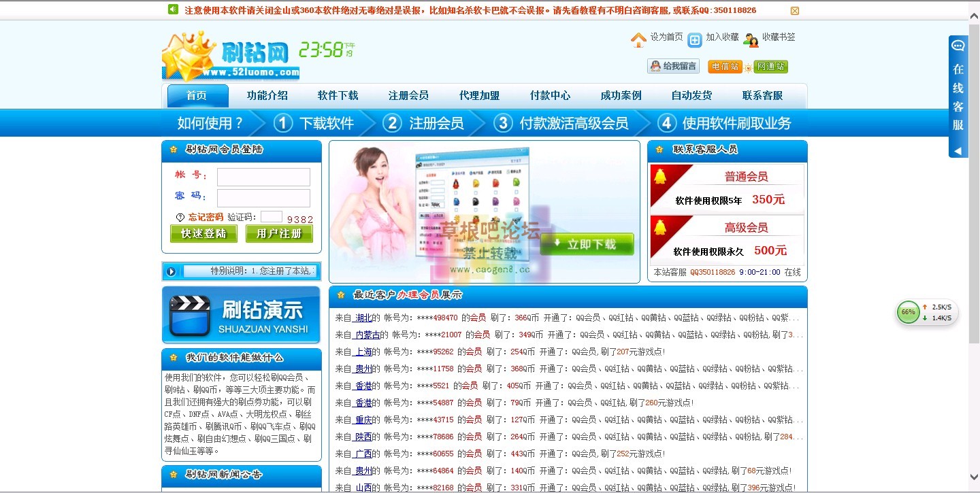
Task: Click the house icon to set homepage
Action: point(638,40)
